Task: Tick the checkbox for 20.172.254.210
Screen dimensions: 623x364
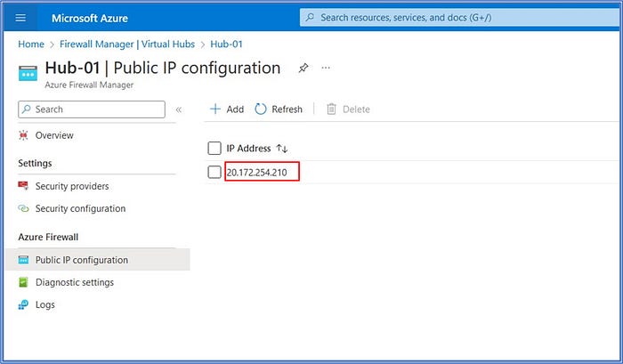Action: click(x=214, y=172)
